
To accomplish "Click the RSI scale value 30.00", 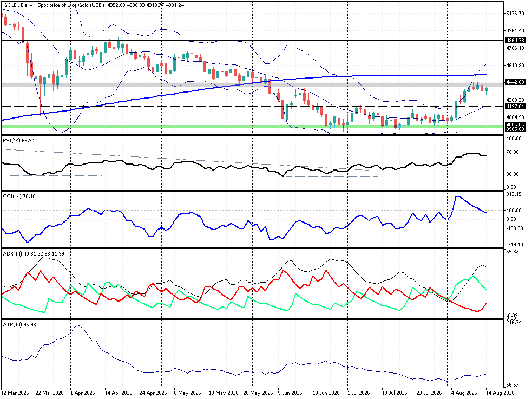I will 513,174.
